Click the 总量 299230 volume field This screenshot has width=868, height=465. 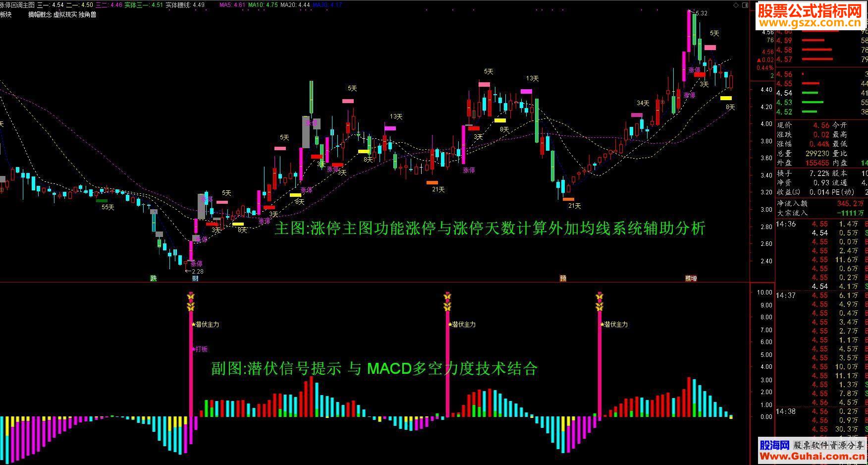coord(803,154)
